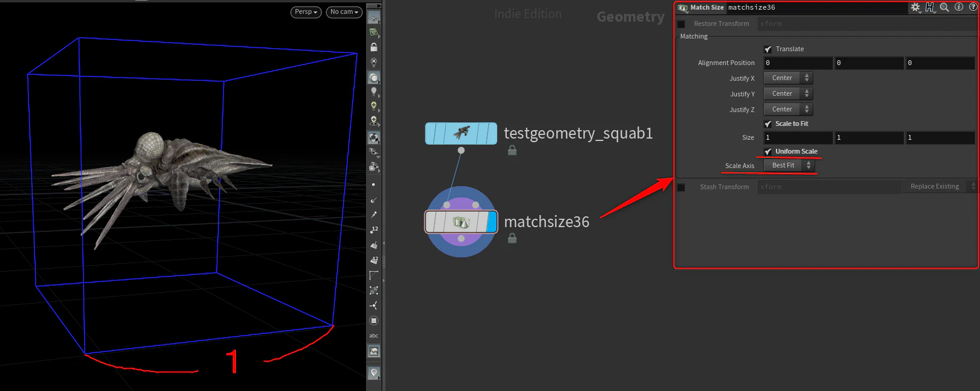Click the matchsize36 node name field

tap(816, 7)
